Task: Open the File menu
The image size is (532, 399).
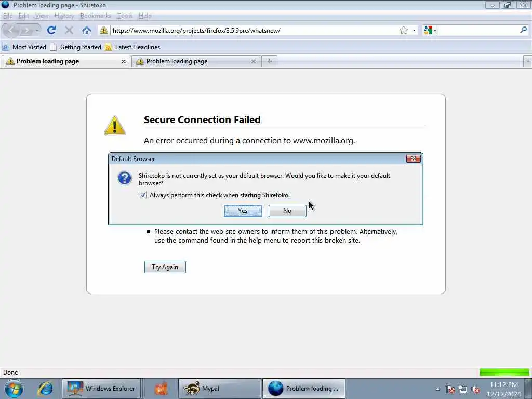Action: 7,16
